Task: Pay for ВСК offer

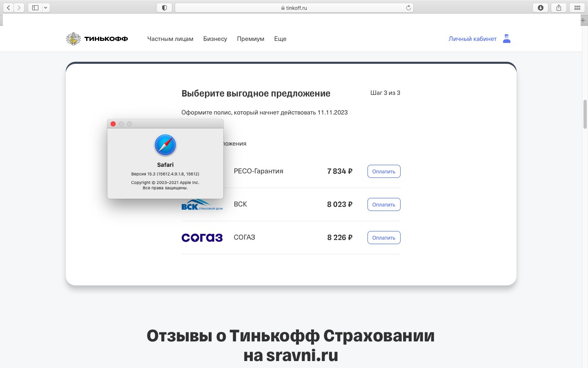Action: (384, 204)
